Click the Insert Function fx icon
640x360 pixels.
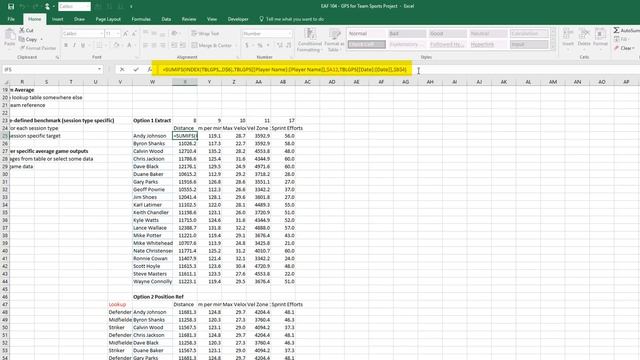149,70
